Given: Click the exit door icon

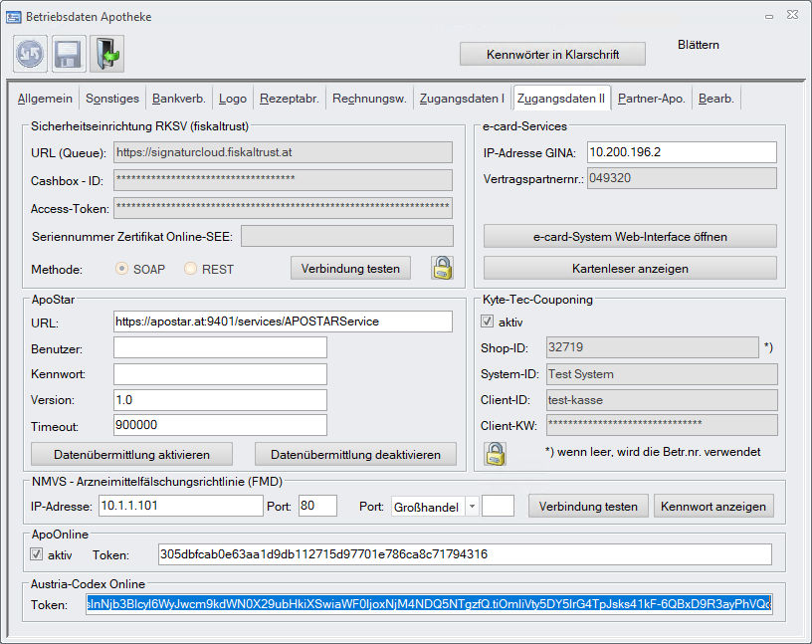Looking at the screenshot, I should click(x=107, y=54).
